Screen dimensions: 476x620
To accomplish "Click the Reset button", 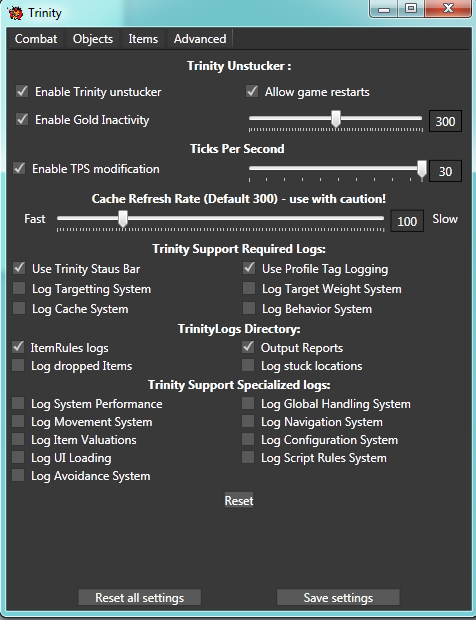I will tap(239, 501).
